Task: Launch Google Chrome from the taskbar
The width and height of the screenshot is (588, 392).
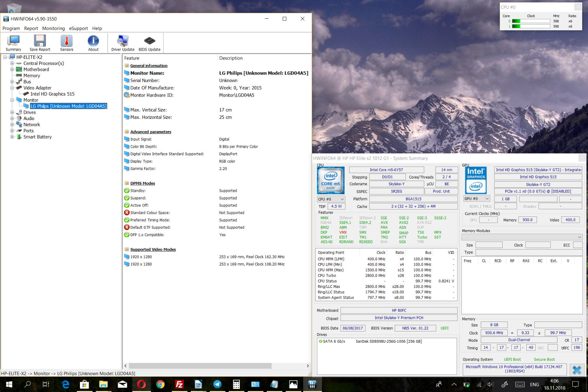Action: [160, 385]
